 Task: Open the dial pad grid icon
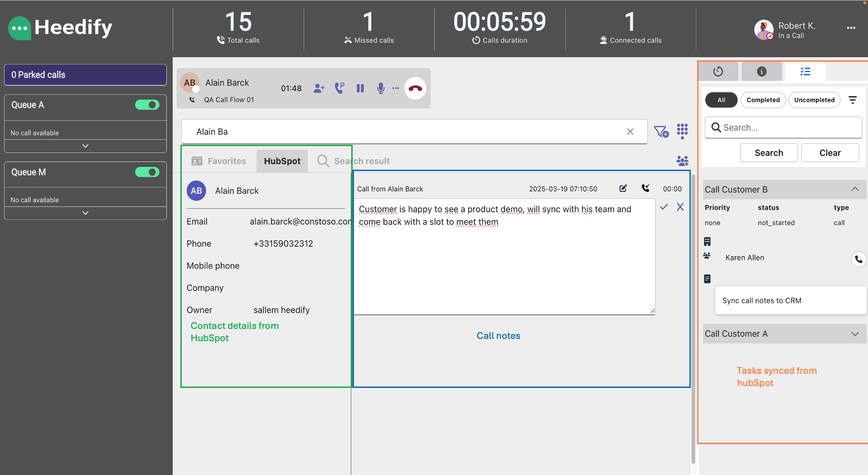[682, 131]
